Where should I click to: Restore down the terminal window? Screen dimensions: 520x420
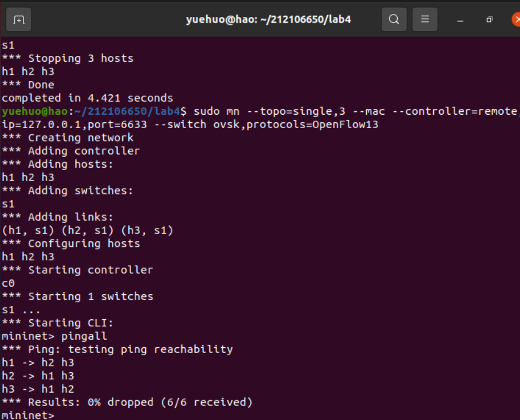[490, 20]
